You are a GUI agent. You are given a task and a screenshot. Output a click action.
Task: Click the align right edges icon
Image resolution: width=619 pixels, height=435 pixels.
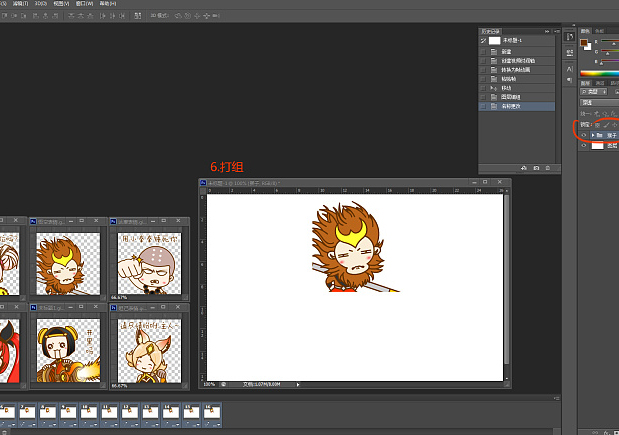pos(55,16)
